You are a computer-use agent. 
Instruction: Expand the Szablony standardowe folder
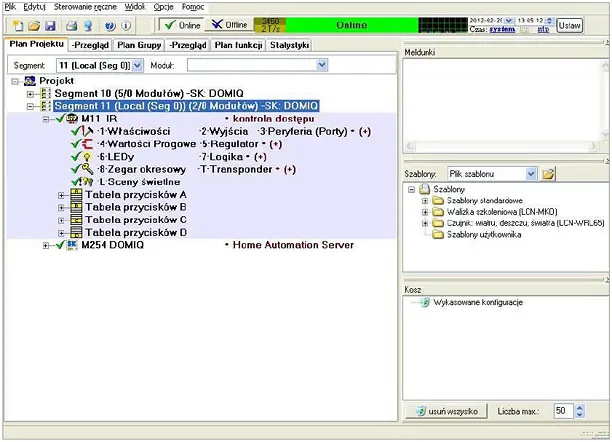coord(425,200)
